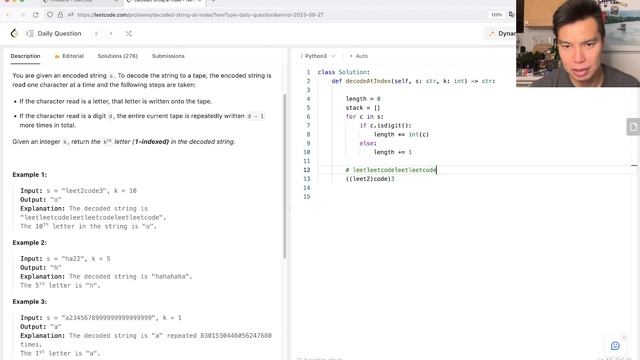Click "def decodeAtIndex" line in editor
This screenshot has height=360, width=640.
413,81
